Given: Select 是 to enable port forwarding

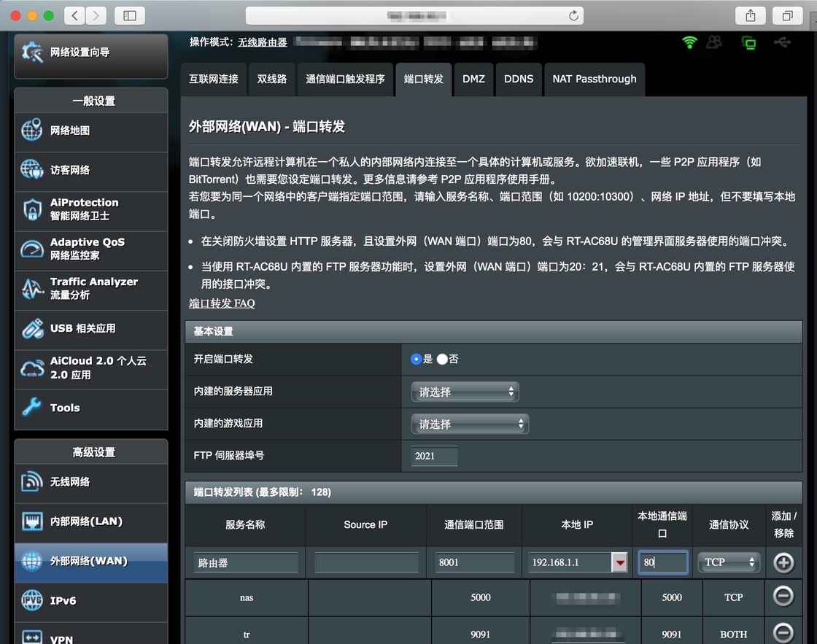Looking at the screenshot, I should coord(417,359).
